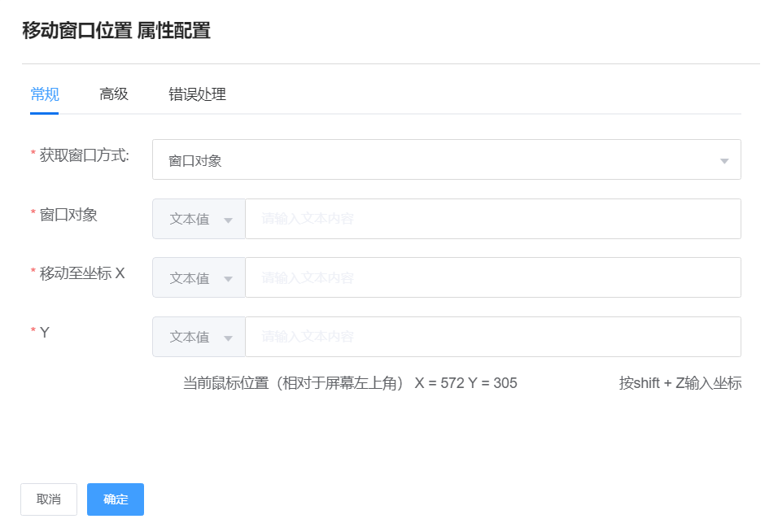778x532 pixels.
Task: Click the 移动至坐标 X field label
Action: click(81, 273)
